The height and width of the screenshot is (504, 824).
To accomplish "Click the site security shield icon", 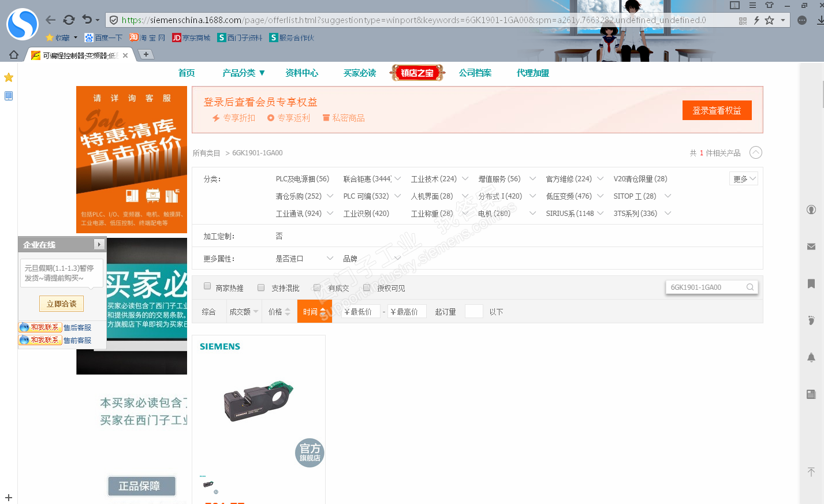I will [114, 20].
